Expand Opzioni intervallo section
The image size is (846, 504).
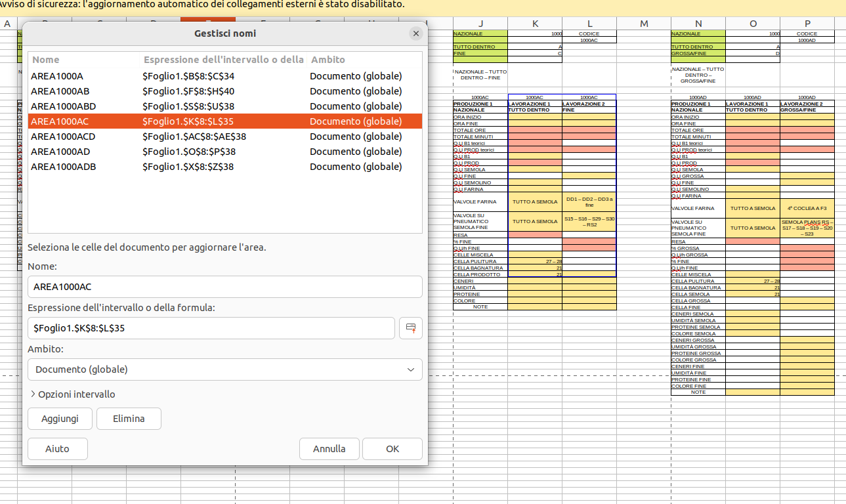73,394
